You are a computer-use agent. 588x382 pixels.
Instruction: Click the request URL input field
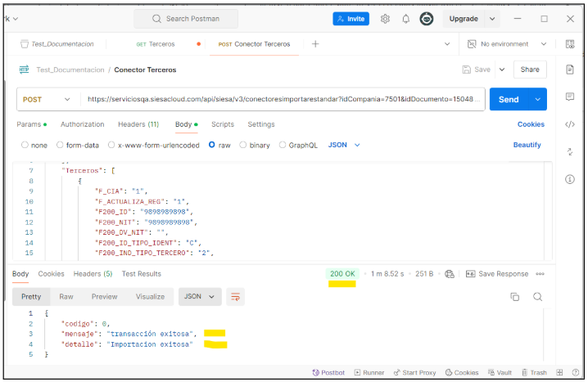[x=283, y=100]
